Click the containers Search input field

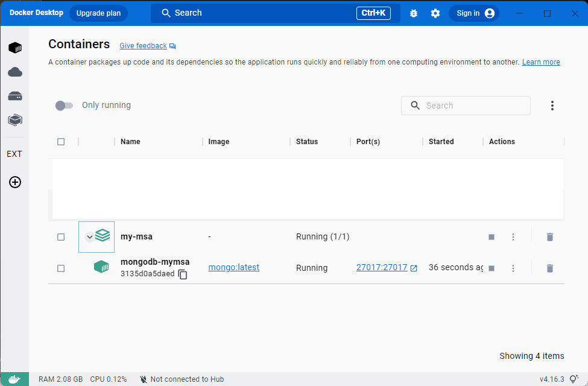[x=466, y=106]
